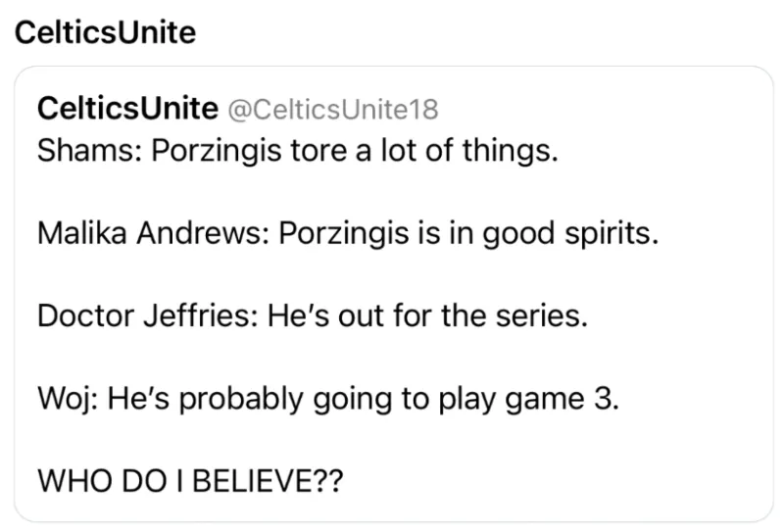Click the @CelticsUnite18 handle
Image resolution: width=784 pixels, height=532 pixels.
(332, 109)
